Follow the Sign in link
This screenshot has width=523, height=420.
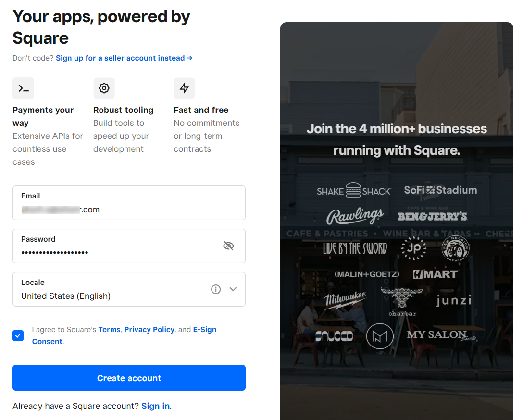click(x=155, y=406)
